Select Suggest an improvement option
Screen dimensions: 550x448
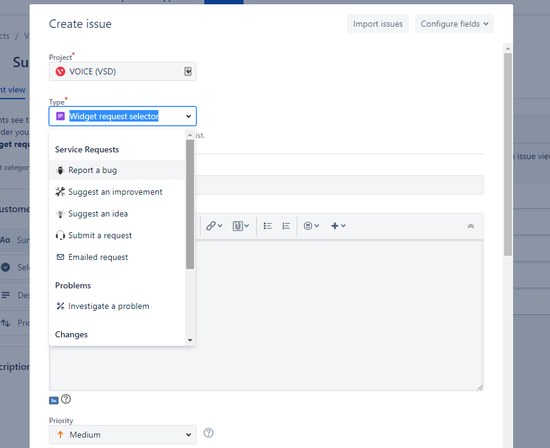click(117, 192)
